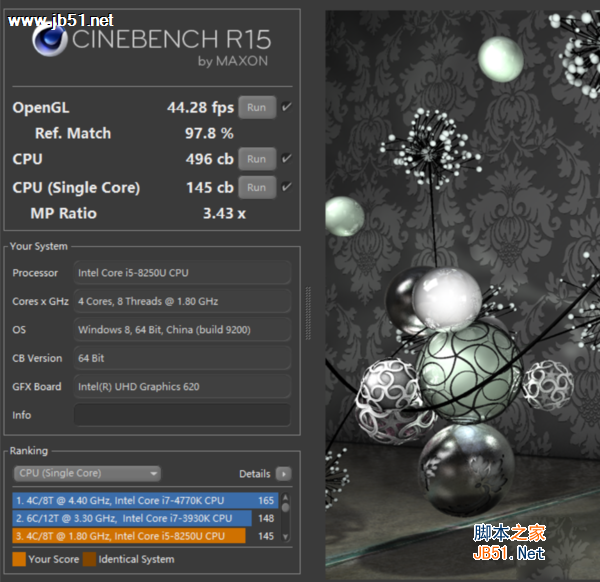Click the ranking list scrollbar thumb
600x582 pixels.
coord(285,507)
